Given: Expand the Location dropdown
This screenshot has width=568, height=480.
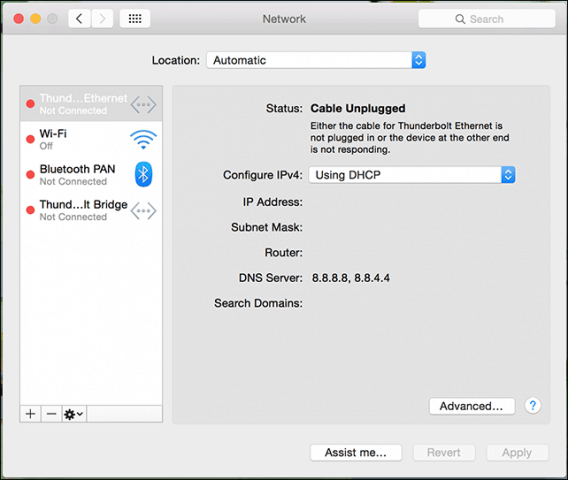Looking at the screenshot, I should [x=316, y=60].
